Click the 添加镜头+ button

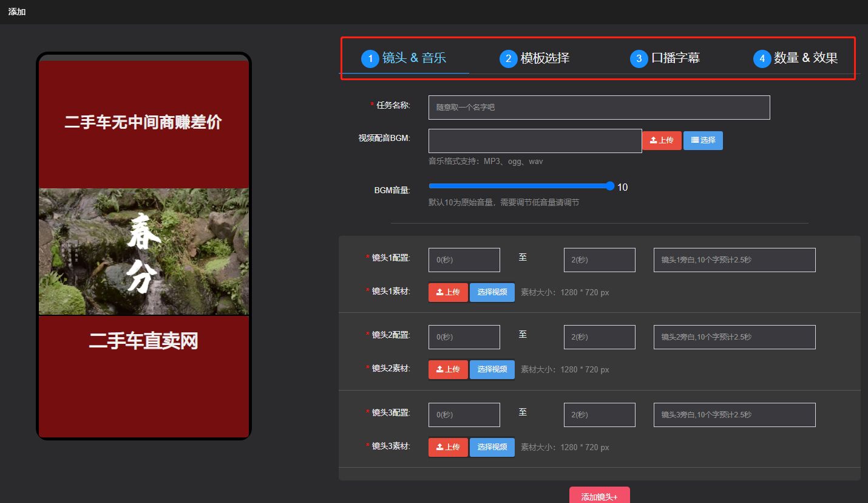tap(599, 496)
